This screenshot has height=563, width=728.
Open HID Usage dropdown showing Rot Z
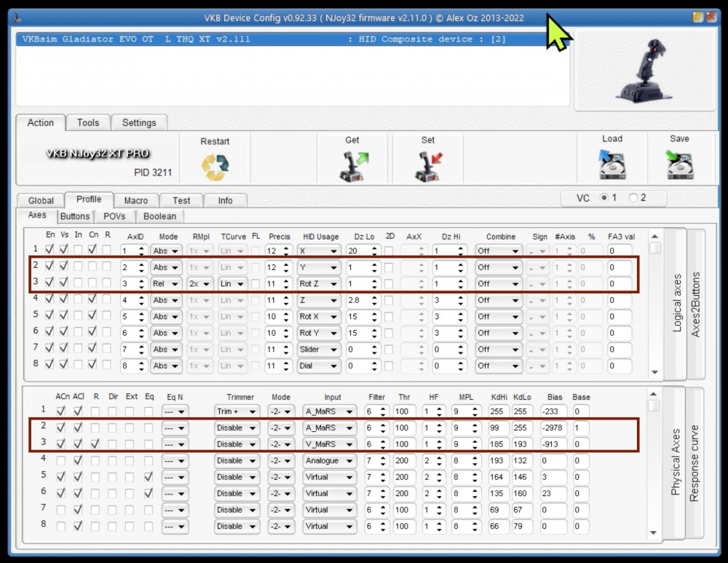click(x=319, y=284)
